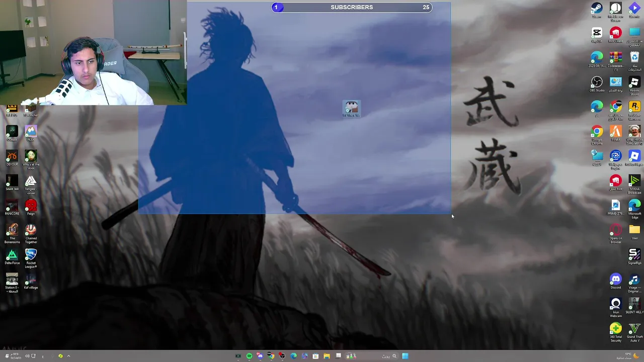Viewport: 644px width, 362px height.
Task: Open the Discord desktop shortcut
Action: (x=616, y=282)
